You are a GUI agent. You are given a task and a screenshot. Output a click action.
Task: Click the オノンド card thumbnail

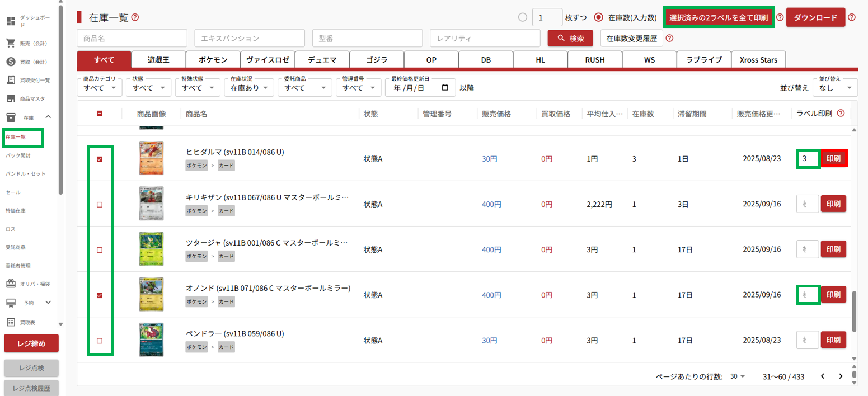[151, 295]
